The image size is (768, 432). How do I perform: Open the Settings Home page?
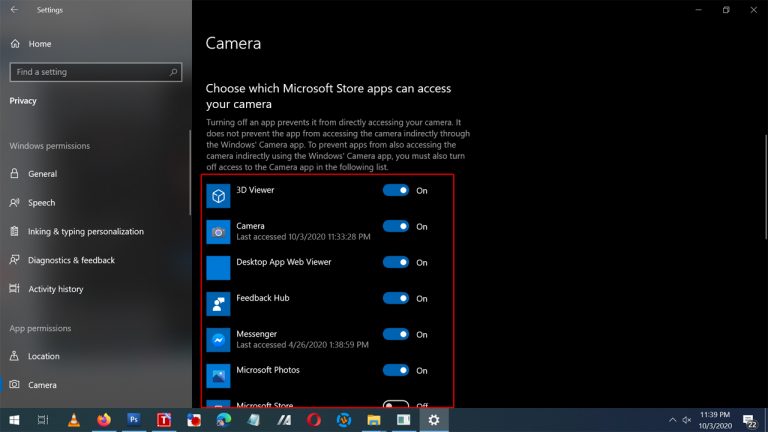click(x=39, y=44)
